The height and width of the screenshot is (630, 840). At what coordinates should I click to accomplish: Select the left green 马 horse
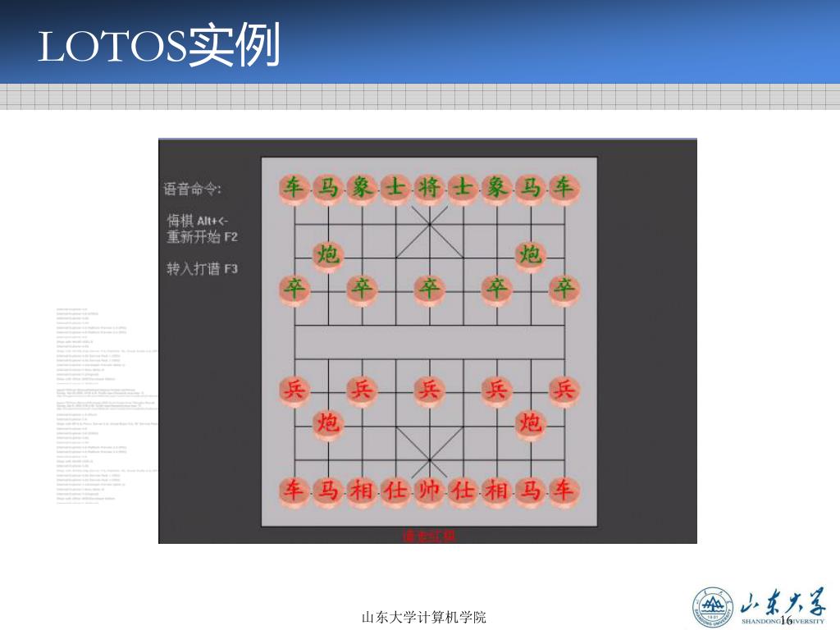328,189
